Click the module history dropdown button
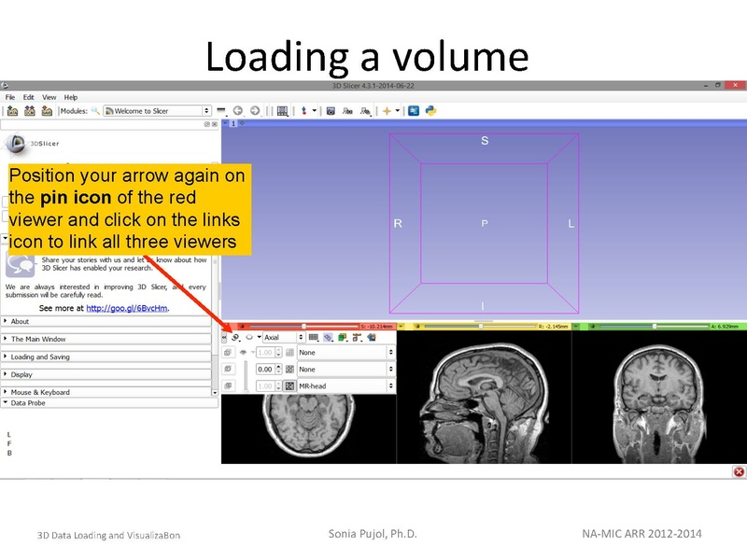The width and height of the screenshot is (747, 560). pyautogui.click(x=221, y=111)
